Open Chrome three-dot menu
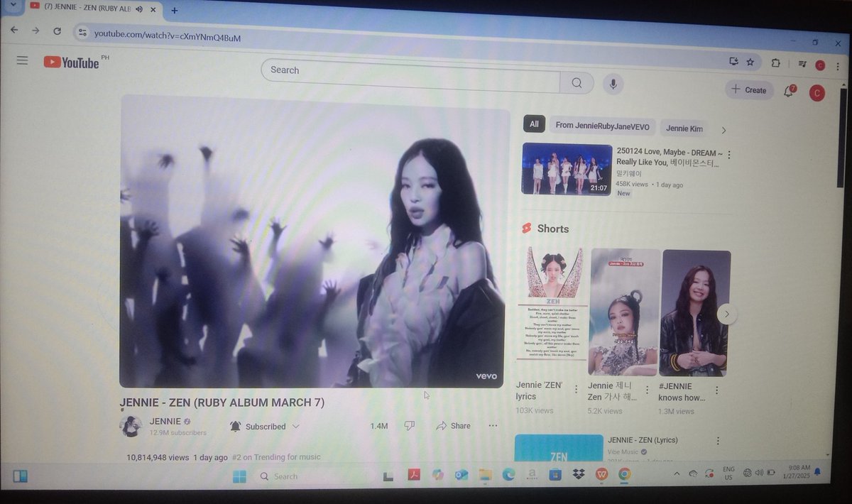Image resolution: width=852 pixels, height=504 pixels. click(x=837, y=65)
